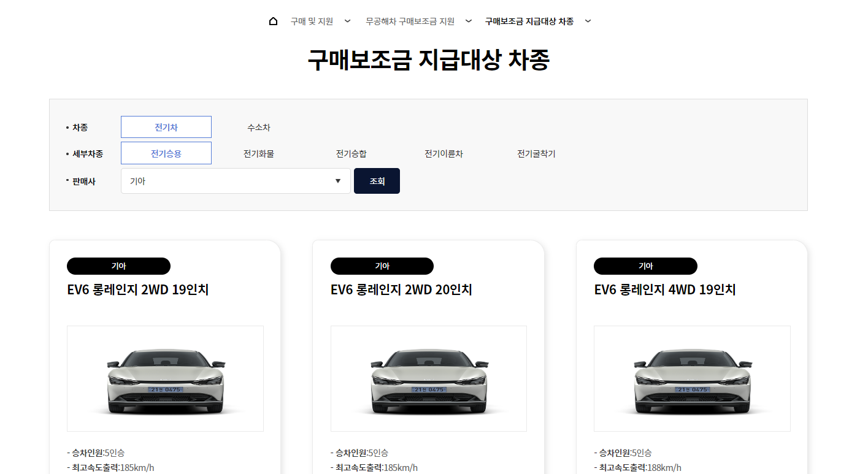
Task: Choose the 전기이륜차 sub-category
Action: [444, 154]
